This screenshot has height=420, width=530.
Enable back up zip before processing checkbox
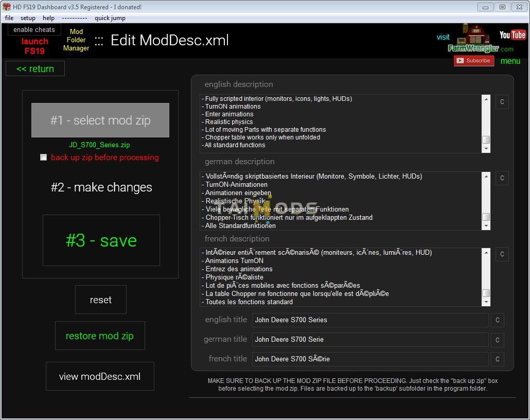click(43, 157)
